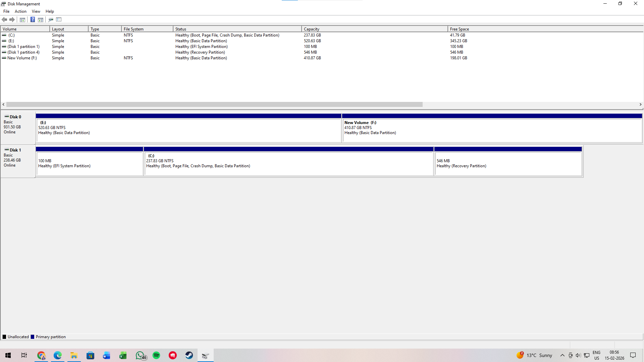This screenshot has height=362, width=644.
Task: Click the Help question-mark toolbar icon
Action: (33, 19)
